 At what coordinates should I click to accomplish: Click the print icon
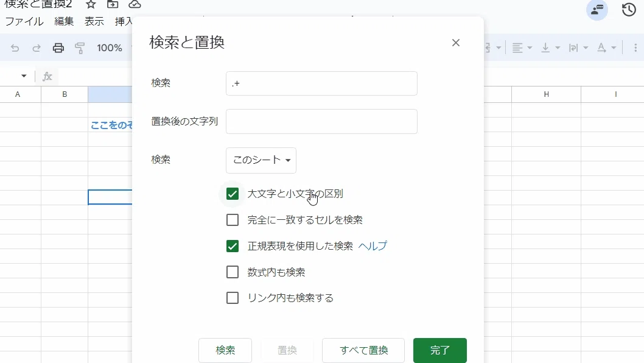tap(58, 48)
